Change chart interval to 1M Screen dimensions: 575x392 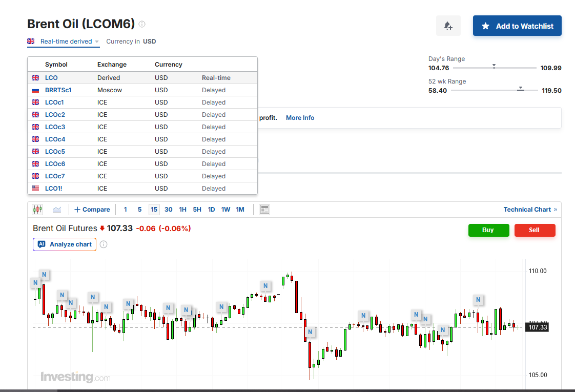(240, 210)
